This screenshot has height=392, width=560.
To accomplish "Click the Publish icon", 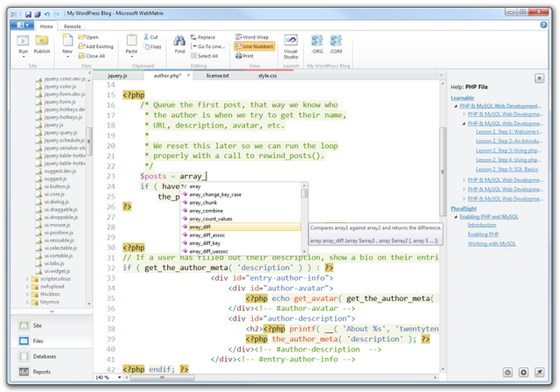I will pos(42,45).
